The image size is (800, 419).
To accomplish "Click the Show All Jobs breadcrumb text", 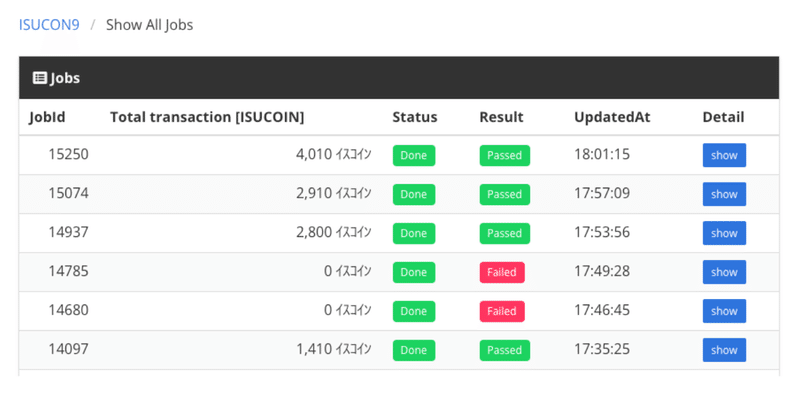I will tap(149, 25).
